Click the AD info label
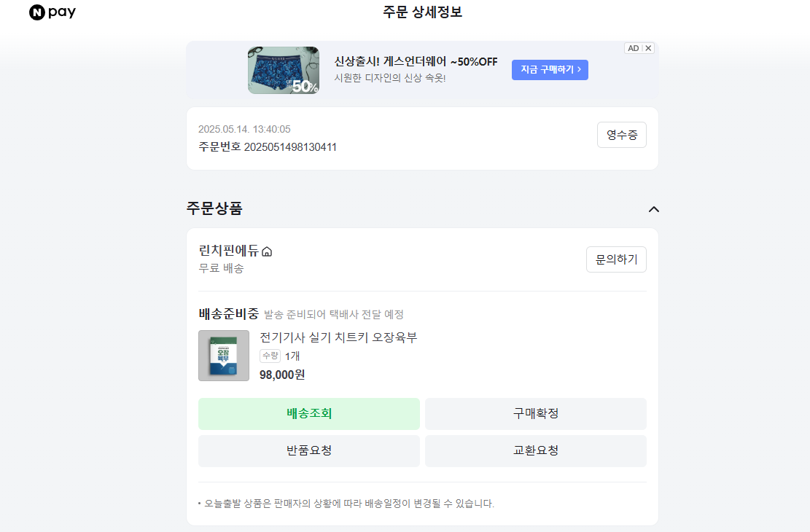 pyautogui.click(x=634, y=48)
